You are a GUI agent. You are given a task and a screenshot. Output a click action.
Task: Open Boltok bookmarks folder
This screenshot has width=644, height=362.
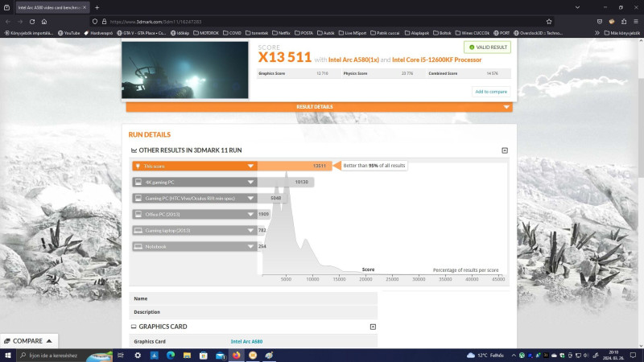click(x=442, y=33)
